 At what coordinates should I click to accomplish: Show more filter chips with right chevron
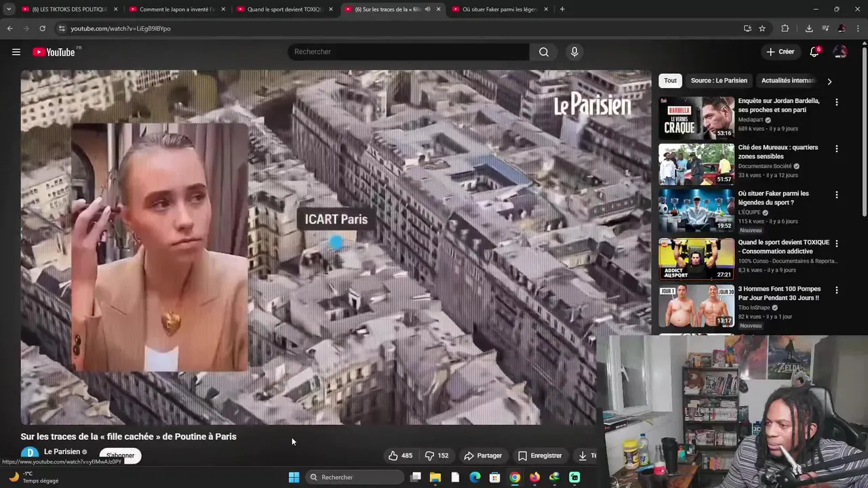[x=829, y=81]
